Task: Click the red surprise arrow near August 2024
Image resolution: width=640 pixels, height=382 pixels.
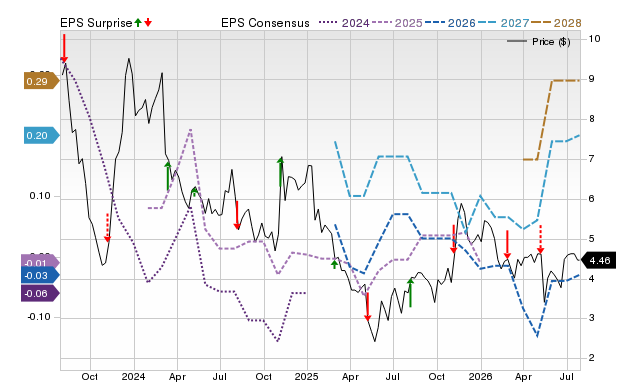Action: pyautogui.click(x=237, y=215)
